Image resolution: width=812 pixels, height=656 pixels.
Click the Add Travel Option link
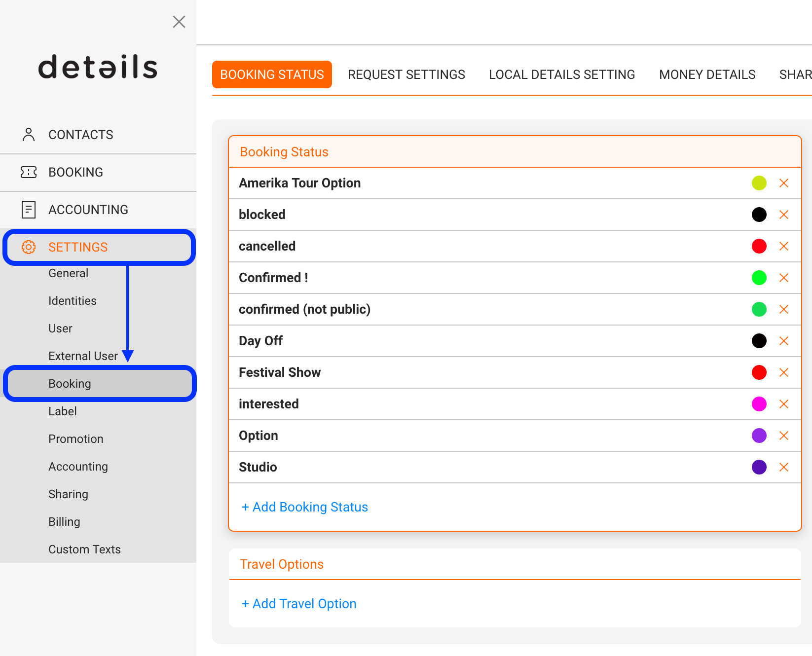(x=298, y=603)
